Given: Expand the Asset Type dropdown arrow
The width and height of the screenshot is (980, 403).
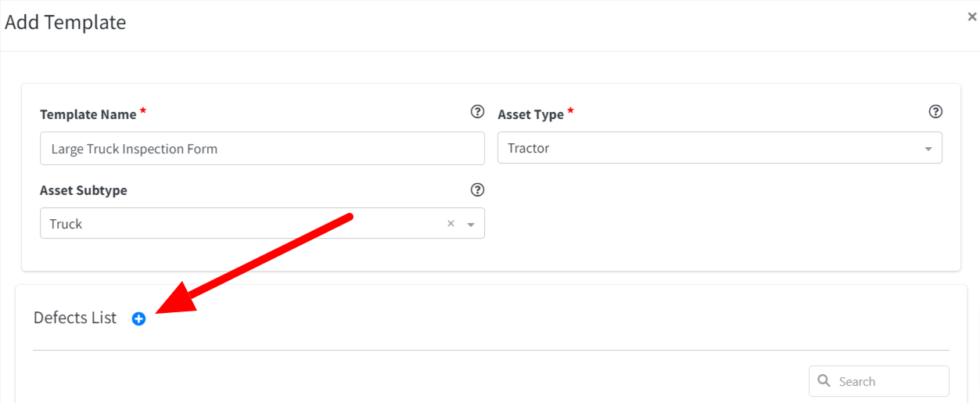Looking at the screenshot, I should (x=928, y=149).
